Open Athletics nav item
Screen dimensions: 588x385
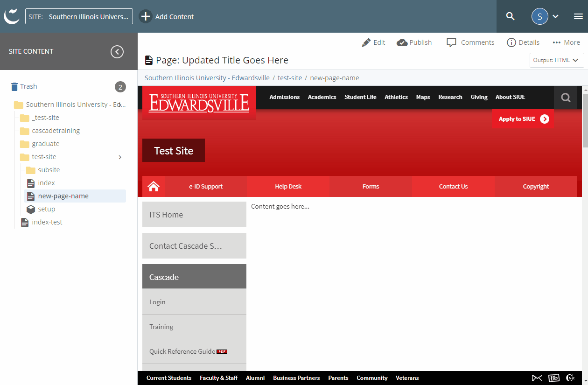tap(396, 97)
